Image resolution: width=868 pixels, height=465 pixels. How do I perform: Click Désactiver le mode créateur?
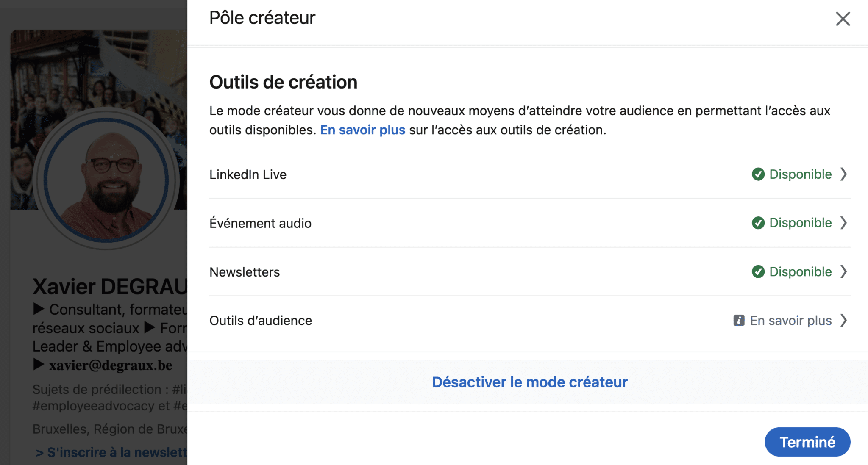(529, 382)
